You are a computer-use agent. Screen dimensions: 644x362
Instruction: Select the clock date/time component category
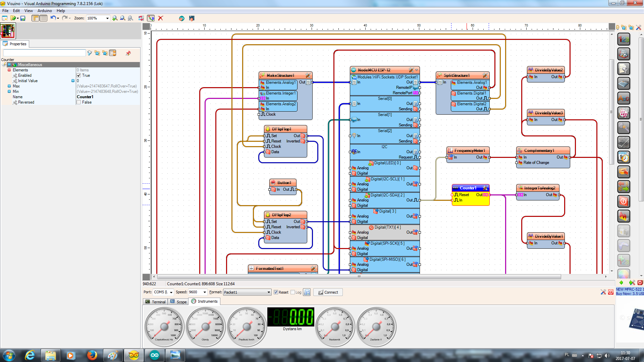tap(624, 157)
